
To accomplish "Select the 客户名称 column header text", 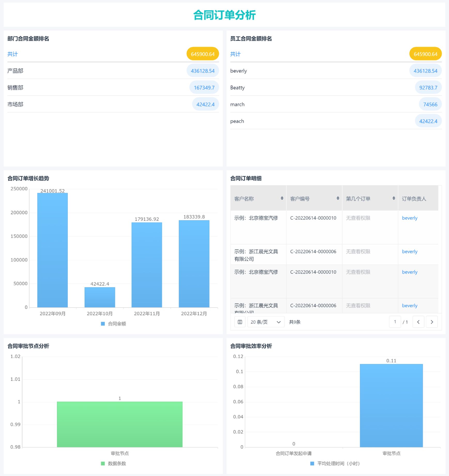I will point(244,199).
